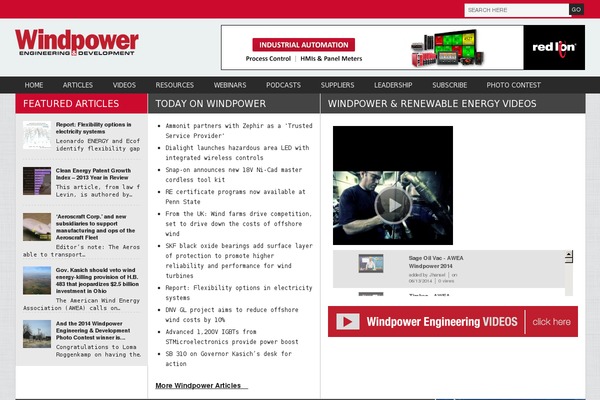Screen dimensions: 600x400
Task: Open 'From the UK: Wind farms' item
Action: pyautogui.click(x=238, y=224)
